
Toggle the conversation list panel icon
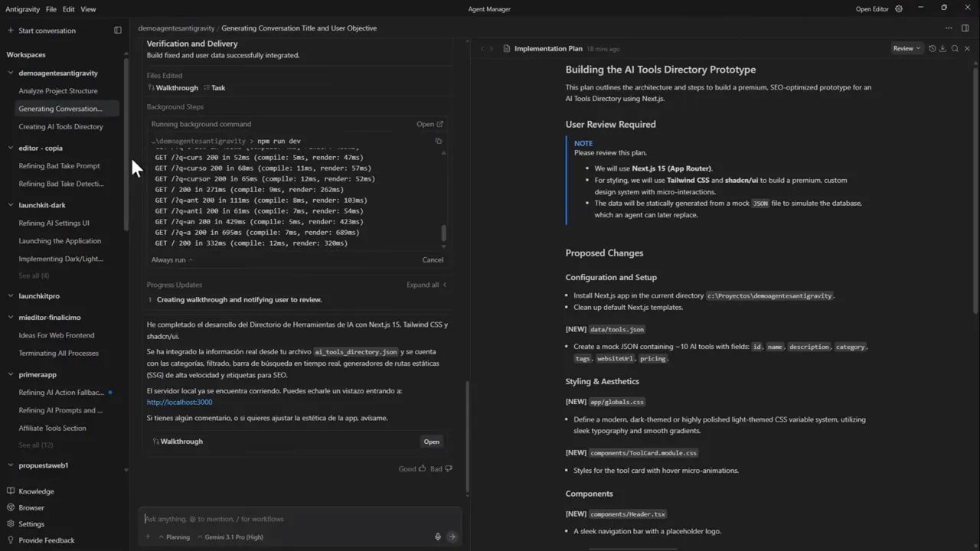tap(117, 30)
